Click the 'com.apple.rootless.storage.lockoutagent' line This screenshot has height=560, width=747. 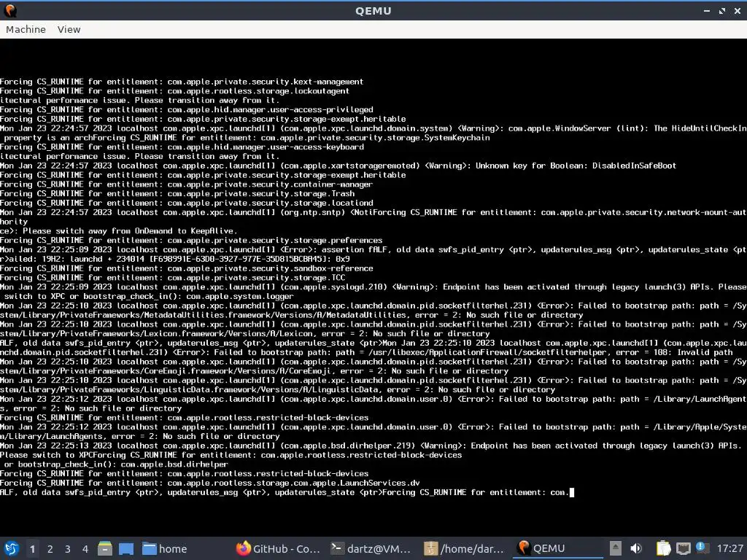(174, 91)
